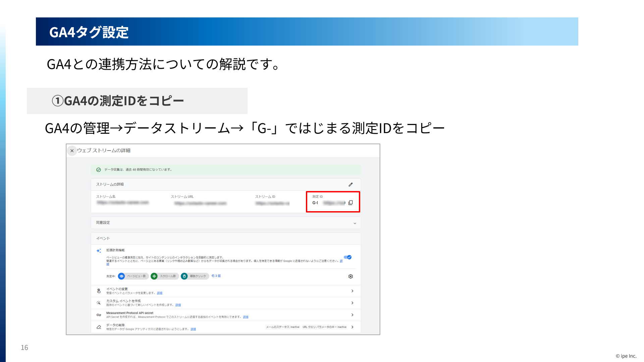Click the green scroll count icon chip
644x362 pixels.
(x=154, y=276)
